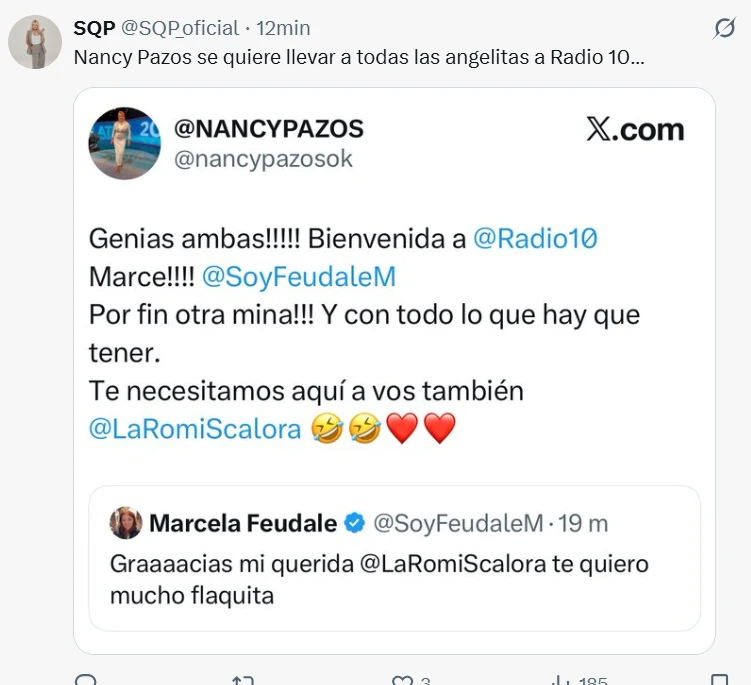The height and width of the screenshot is (685, 751).
Task: Open Marcela Feudale's small avatar
Action: (126, 523)
